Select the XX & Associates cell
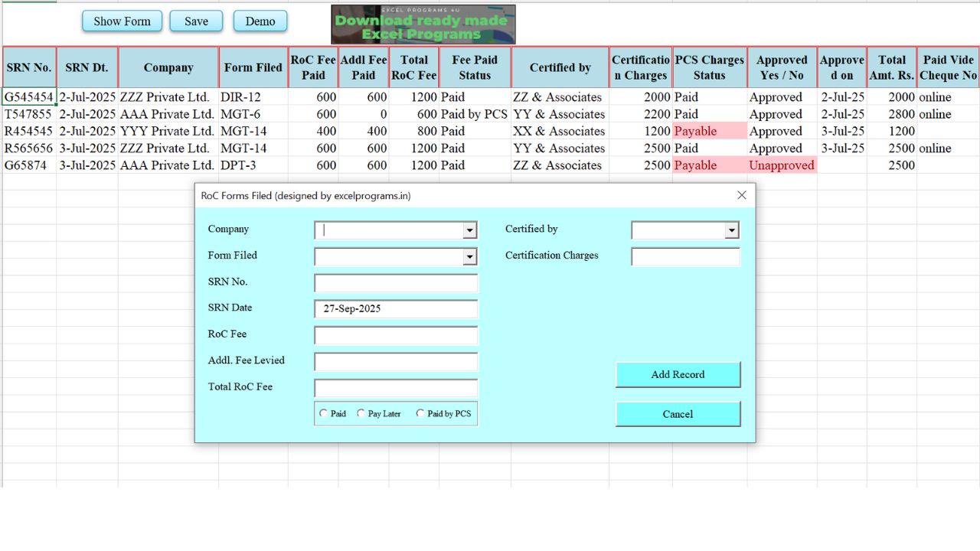The width and height of the screenshot is (980, 551). point(560,131)
